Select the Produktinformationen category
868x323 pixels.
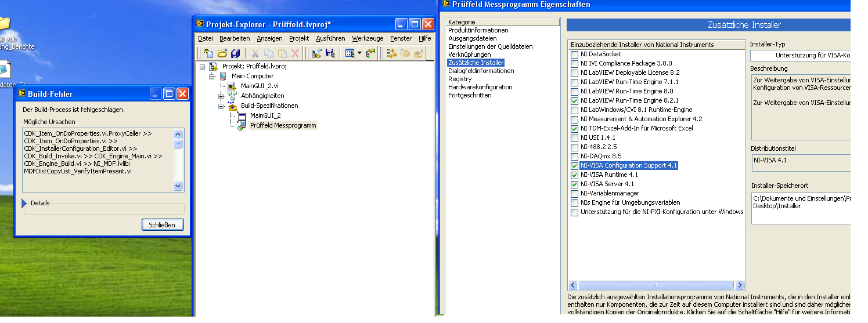click(478, 30)
